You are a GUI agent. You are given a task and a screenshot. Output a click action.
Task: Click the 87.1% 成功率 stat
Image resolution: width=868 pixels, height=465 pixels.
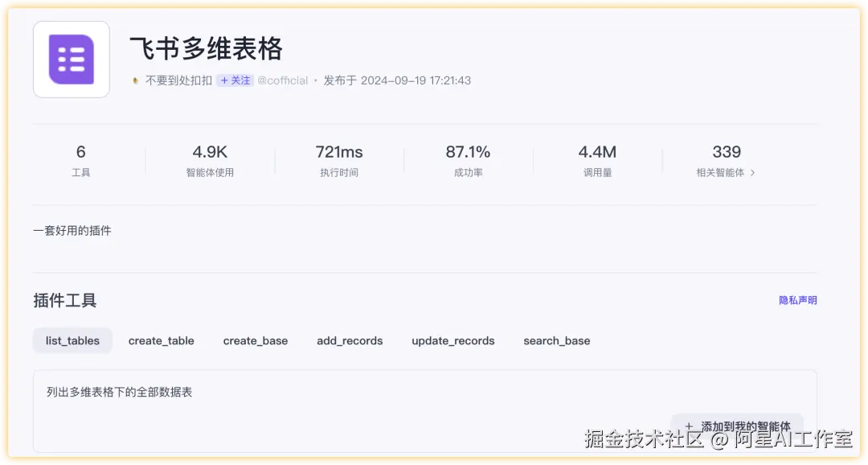tap(469, 160)
